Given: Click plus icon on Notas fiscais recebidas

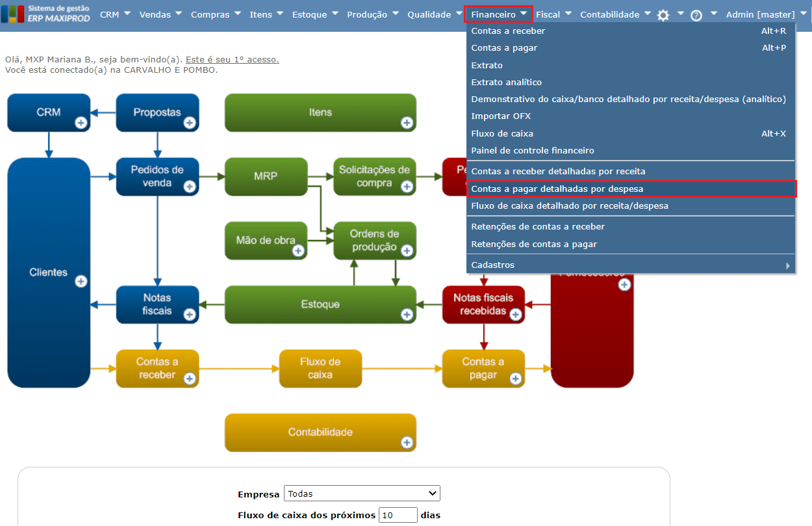Looking at the screenshot, I should 516,315.
